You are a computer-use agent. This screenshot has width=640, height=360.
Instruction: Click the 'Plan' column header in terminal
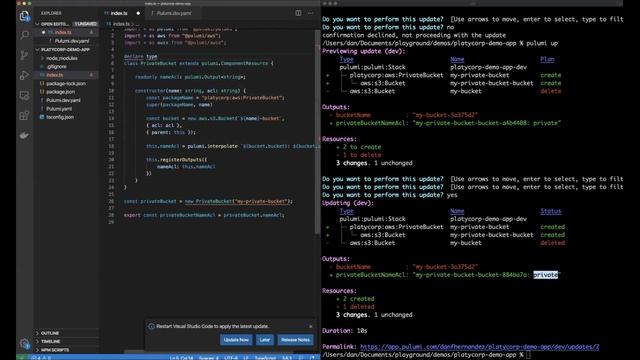tap(547, 59)
